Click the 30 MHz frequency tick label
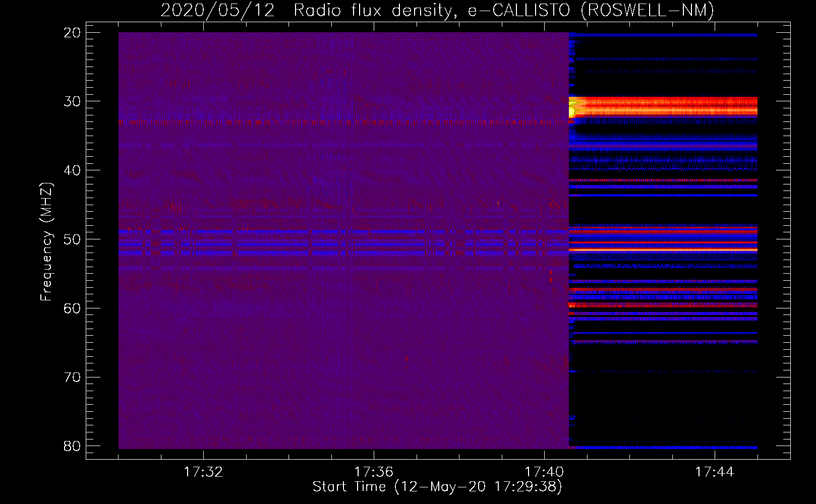This screenshot has width=816, height=504. 73,101
